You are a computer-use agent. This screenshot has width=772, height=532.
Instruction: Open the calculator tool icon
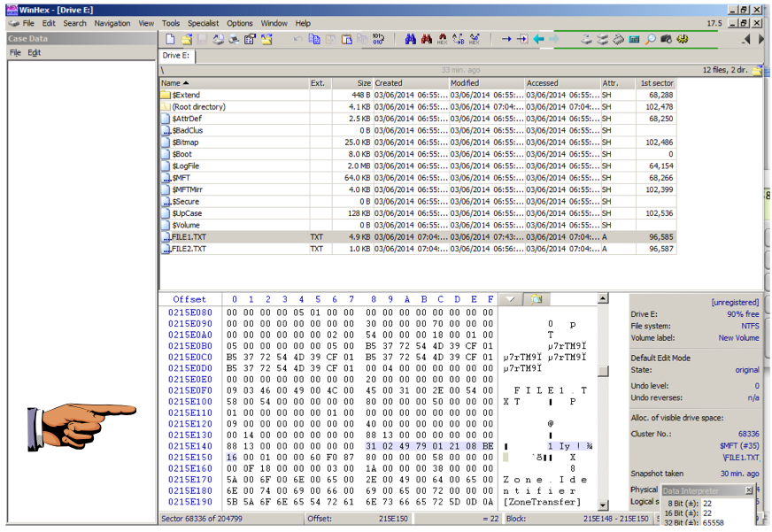point(634,39)
